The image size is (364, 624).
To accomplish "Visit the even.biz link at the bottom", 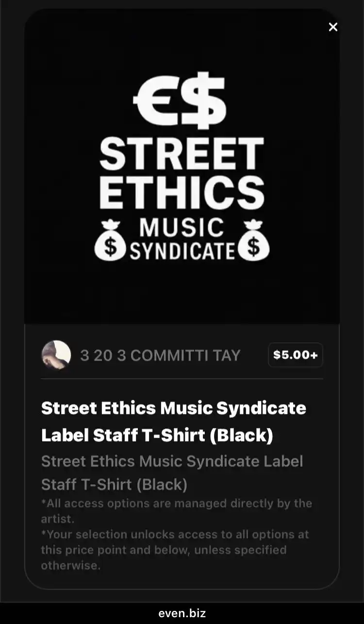I will coord(182,613).
